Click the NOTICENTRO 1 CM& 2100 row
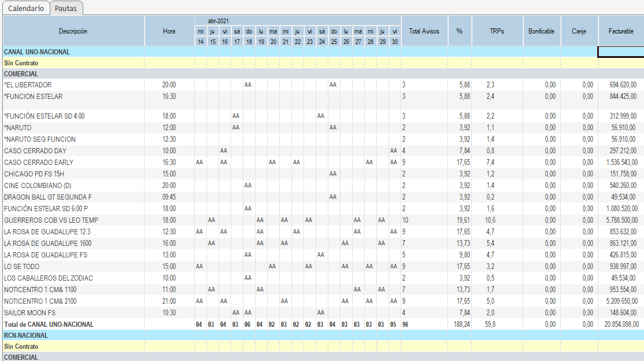 click(40, 301)
